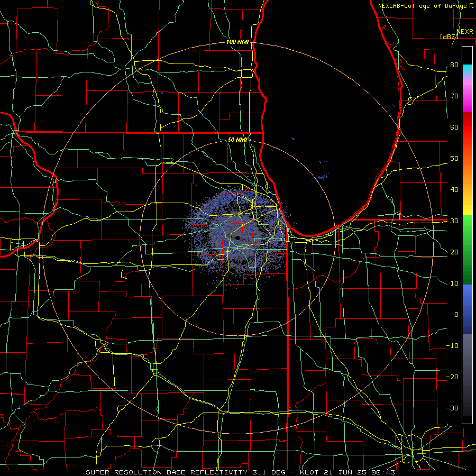The image size is (476, 476).
Task: Click the 30 value on the dBZ scale
Action: [454, 221]
